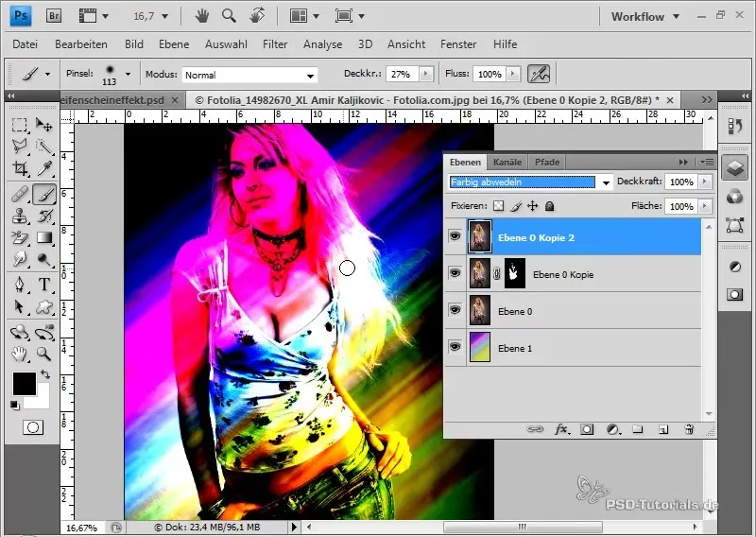756x537 pixels.
Task: Select the Pen tool
Action: [x=19, y=285]
